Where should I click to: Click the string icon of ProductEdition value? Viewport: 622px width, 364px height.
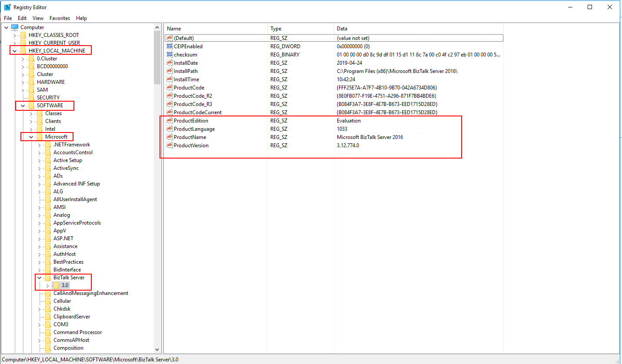click(170, 121)
